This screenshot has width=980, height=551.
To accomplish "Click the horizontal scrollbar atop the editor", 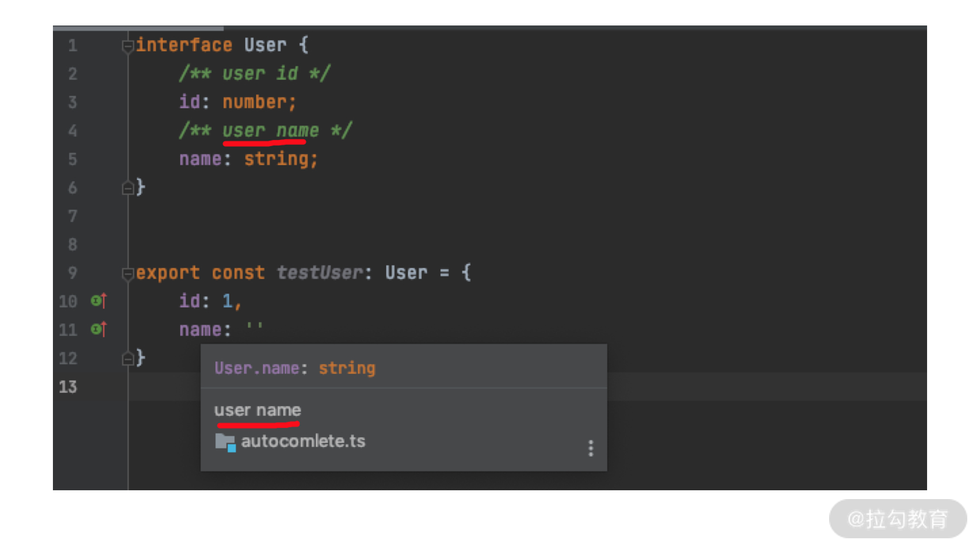I will pos(138,28).
